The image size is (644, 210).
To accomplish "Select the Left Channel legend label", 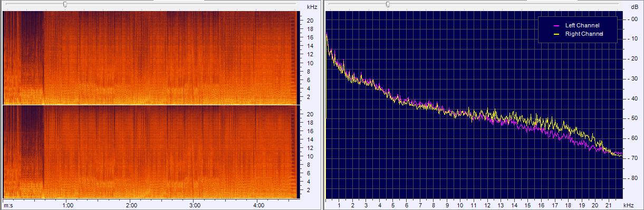I will [582, 25].
